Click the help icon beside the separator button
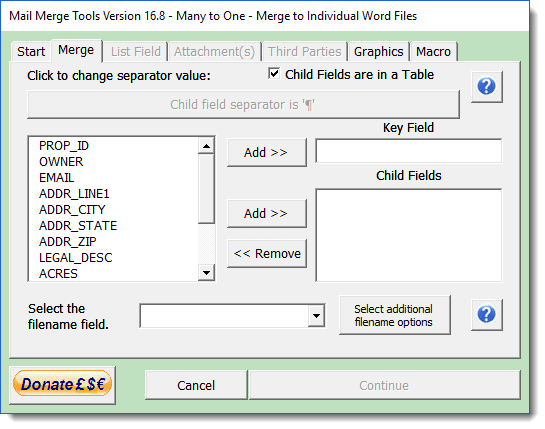Screen dimensions: 545x429 pos(487,87)
